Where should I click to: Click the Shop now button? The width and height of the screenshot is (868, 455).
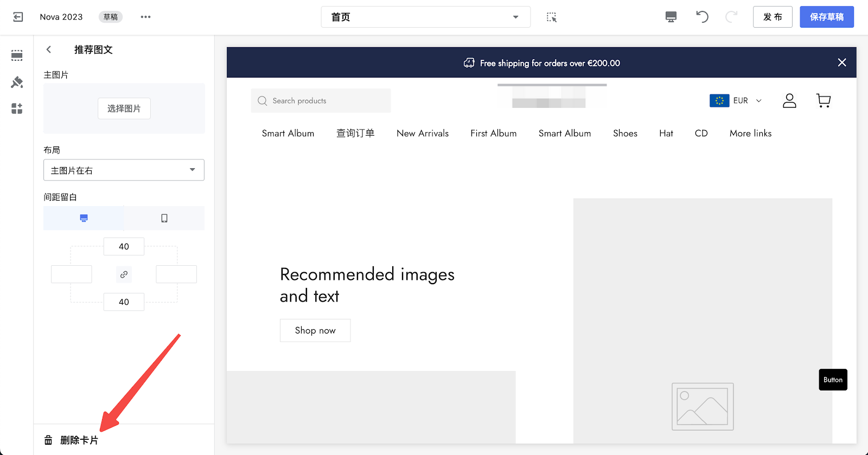[315, 330]
